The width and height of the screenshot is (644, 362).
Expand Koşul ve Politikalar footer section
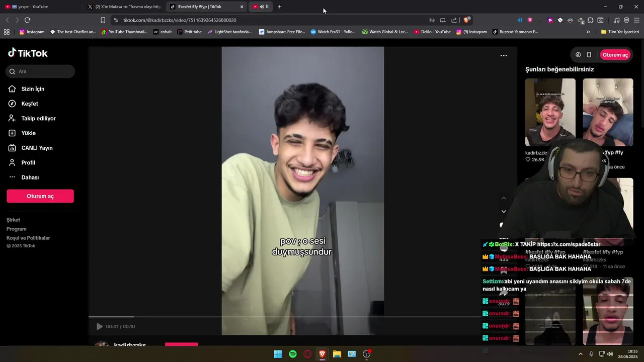[x=28, y=238]
